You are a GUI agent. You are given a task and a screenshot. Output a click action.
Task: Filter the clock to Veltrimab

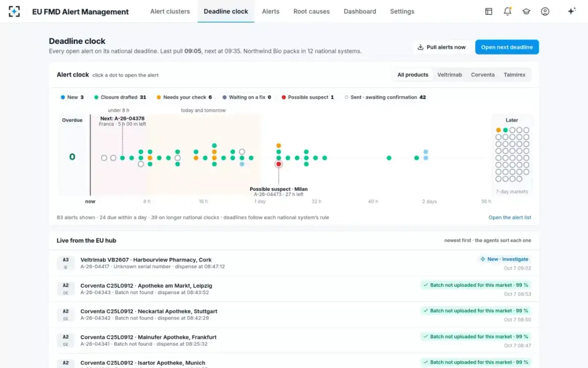tap(450, 75)
